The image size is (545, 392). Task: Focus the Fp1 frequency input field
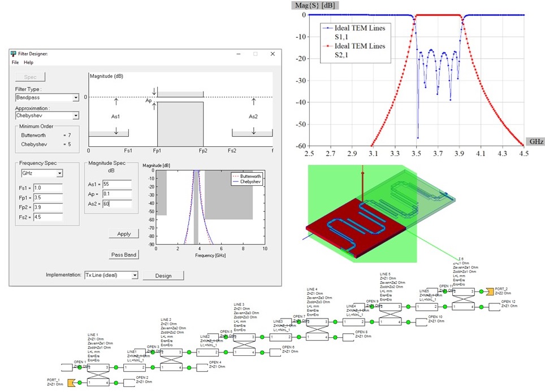pyautogui.click(x=47, y=197)
